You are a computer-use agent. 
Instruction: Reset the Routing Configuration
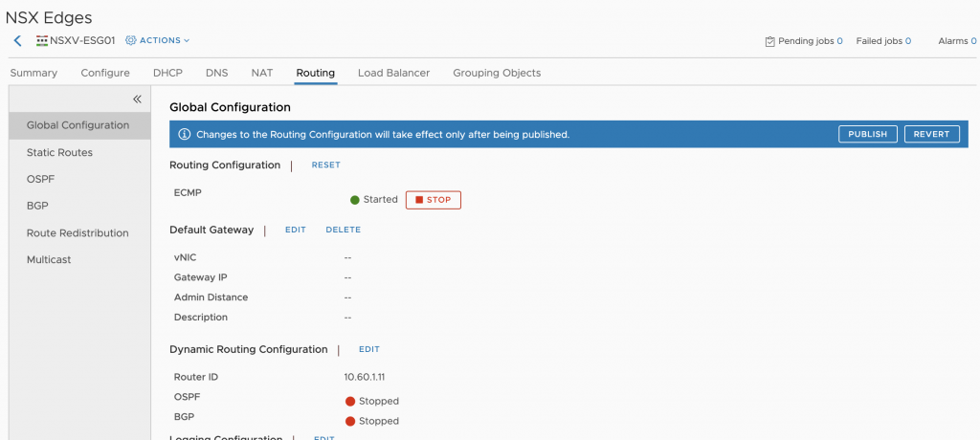325,165
